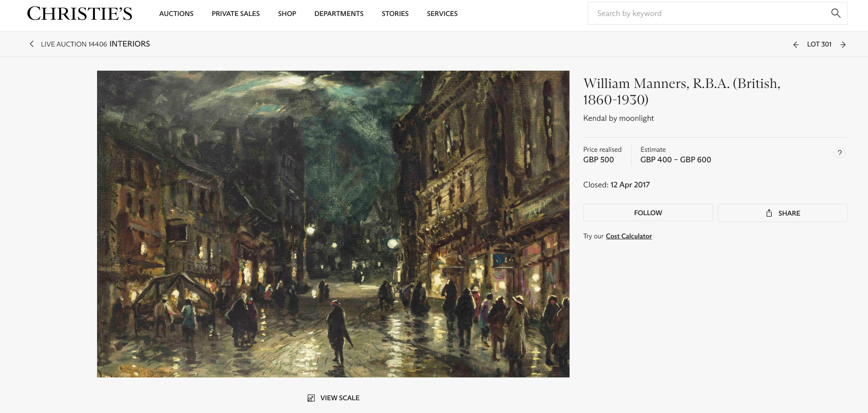This screenshot has height=413, width=868.
Task: Open the Auctions menu
Action: [x=176, y=14]
